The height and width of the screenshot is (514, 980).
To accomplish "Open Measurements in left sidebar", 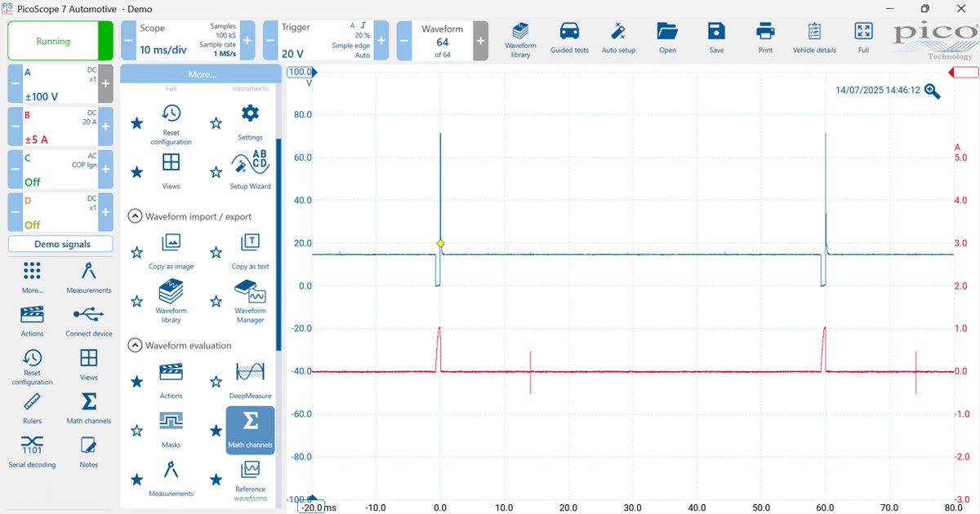I will click(88, 277).
